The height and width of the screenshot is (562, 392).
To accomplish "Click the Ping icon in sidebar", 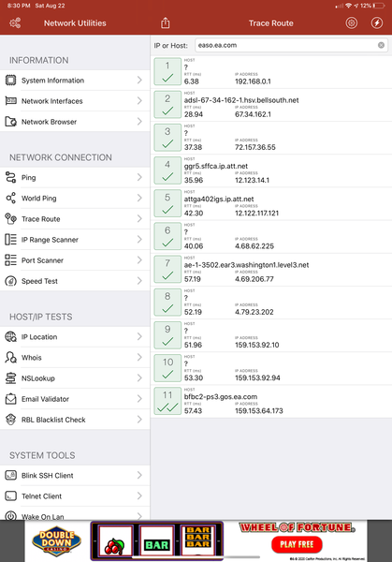I will click(x=10, y=177).
